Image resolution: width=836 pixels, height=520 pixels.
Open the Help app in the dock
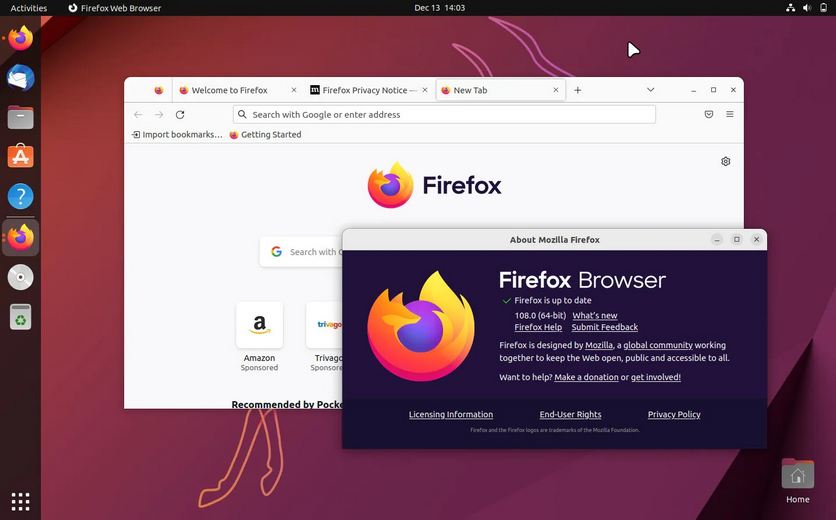click(x=20, y=196)
